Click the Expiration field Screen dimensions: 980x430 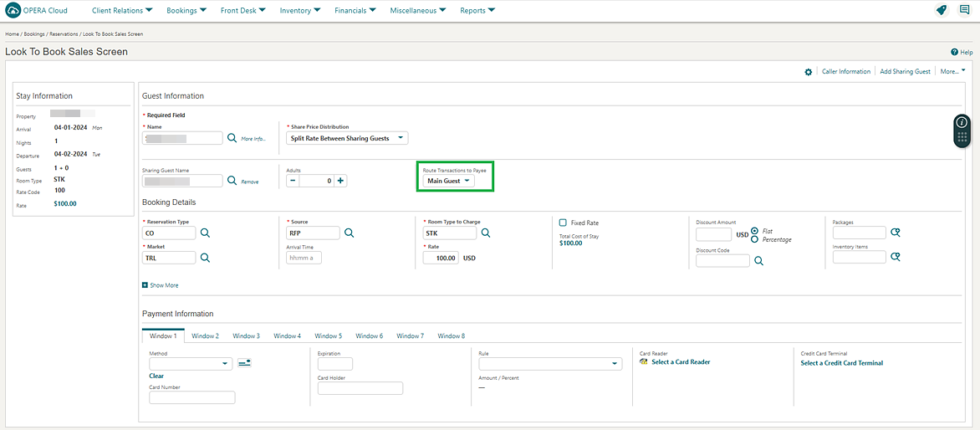tap(335, 364)
